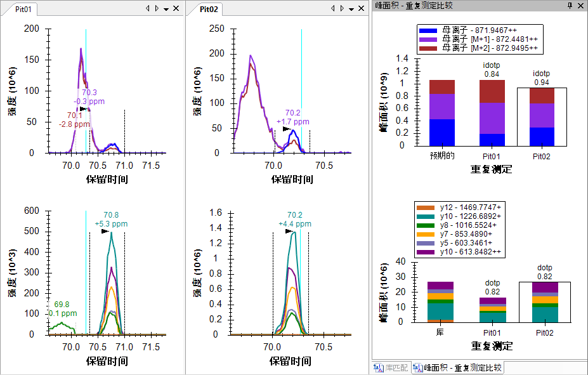Click the peak apex arrow at 70.8 in Pit01
This screenshot has width=588, height=375.
click(x=105, y=231)
